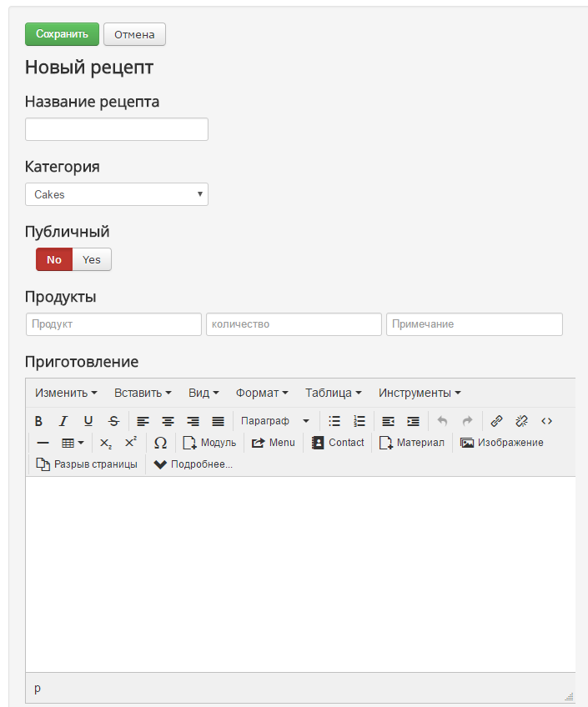
Task: Insert special character omega icon
Action: 160,443
